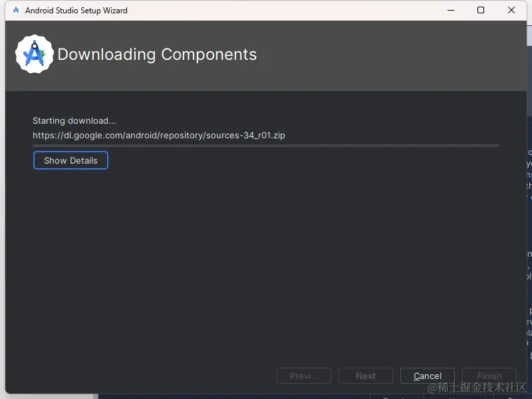This screenshot has height=399, width=532.
Task: Click the Android Studio Setup Wizard title text
Action: [76, 11]
